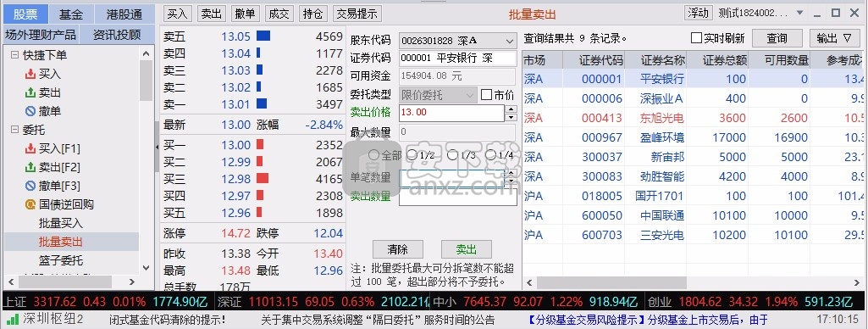The height and width of the screenshot is (329, 868).
Task: Click 买一 price 13.00
Action: [x=236, y=145]
